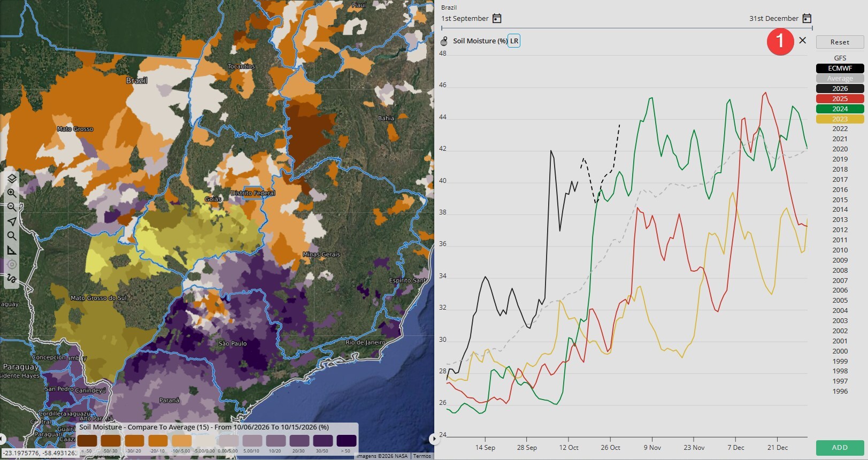Click the Reset button

click(x=840, y=42)
